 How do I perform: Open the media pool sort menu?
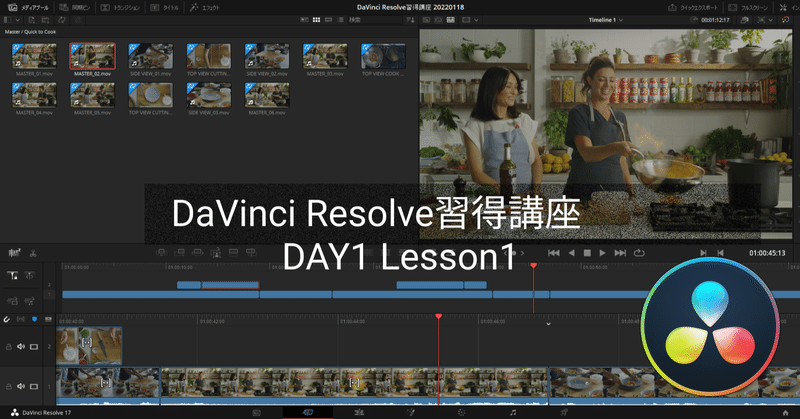click(411, 20)
